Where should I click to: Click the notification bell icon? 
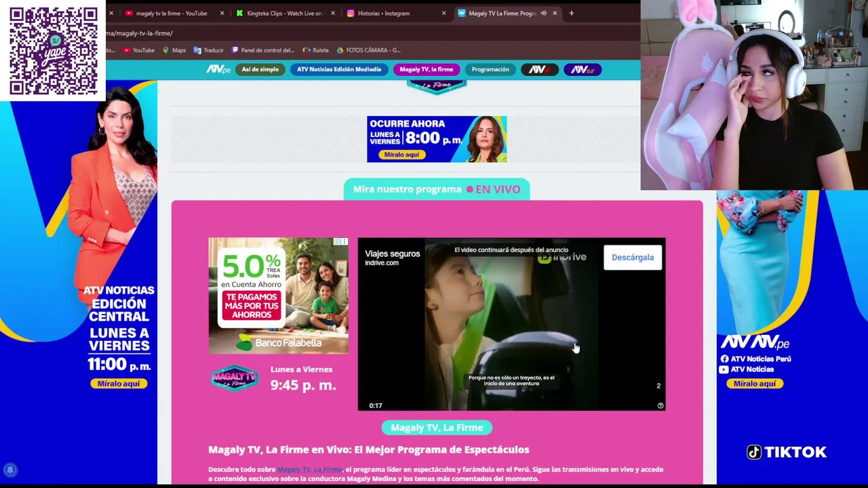coord(9,470)
